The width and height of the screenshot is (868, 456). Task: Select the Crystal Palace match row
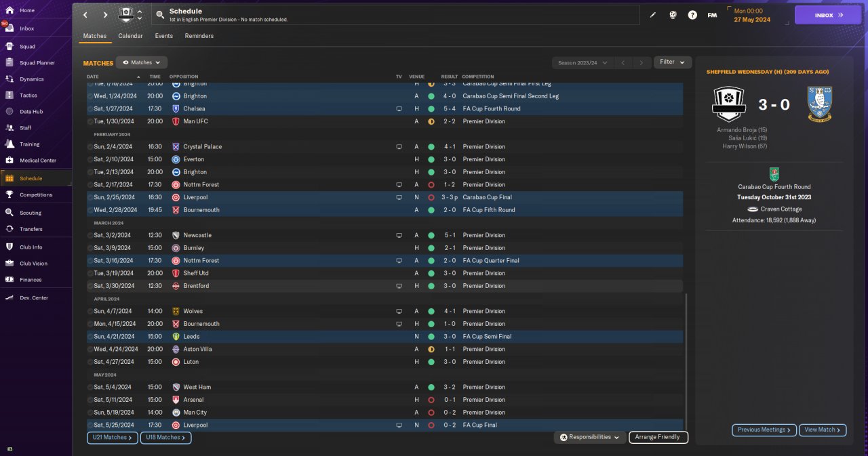point(384,146)
